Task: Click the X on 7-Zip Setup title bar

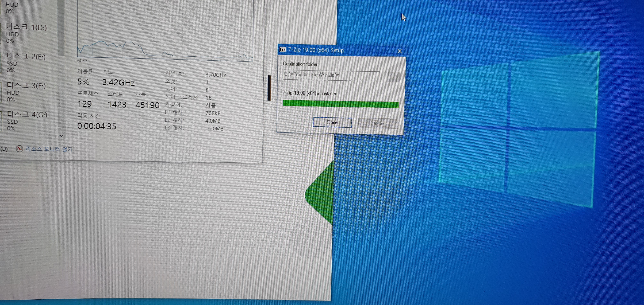Action: click(x=399, y=51)
